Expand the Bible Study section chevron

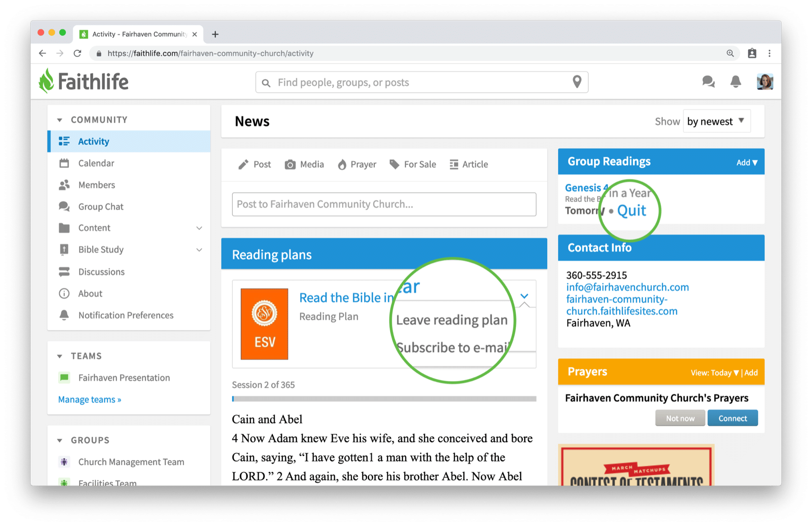click(x=199, y=249)
